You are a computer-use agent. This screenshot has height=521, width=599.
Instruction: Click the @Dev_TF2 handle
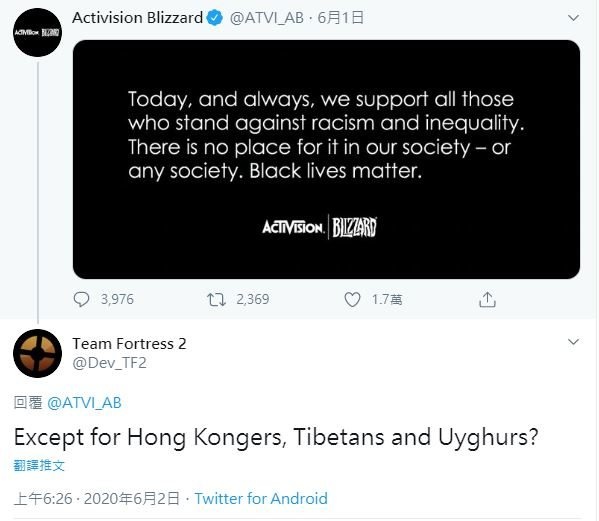[x=109, y=362]
